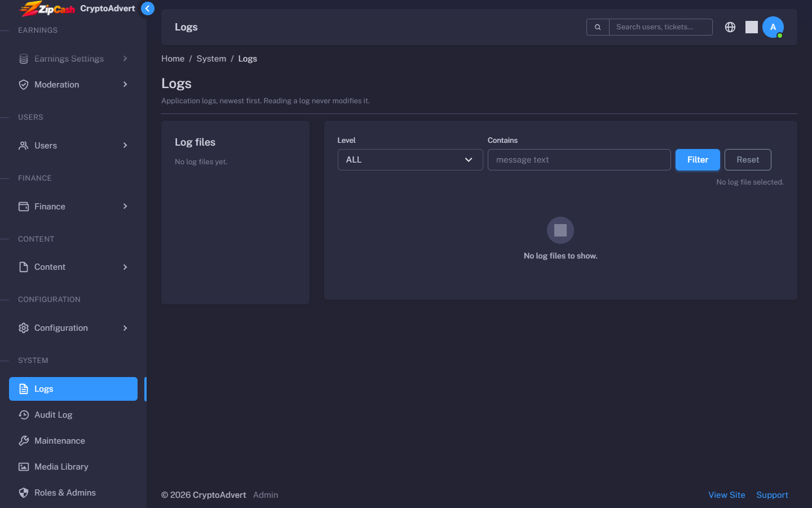The image size is (812, 508).
Task: Click the Users people icon
Action: (24, 146)
